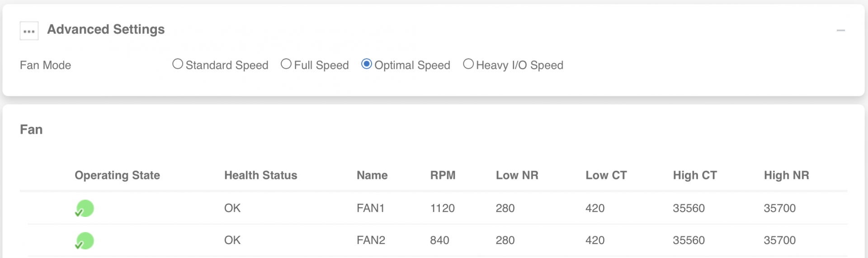The height and width of the screenshot is (258, 868).
Task: Select the FAN2 name cell
Action: (x=371, y=240)
